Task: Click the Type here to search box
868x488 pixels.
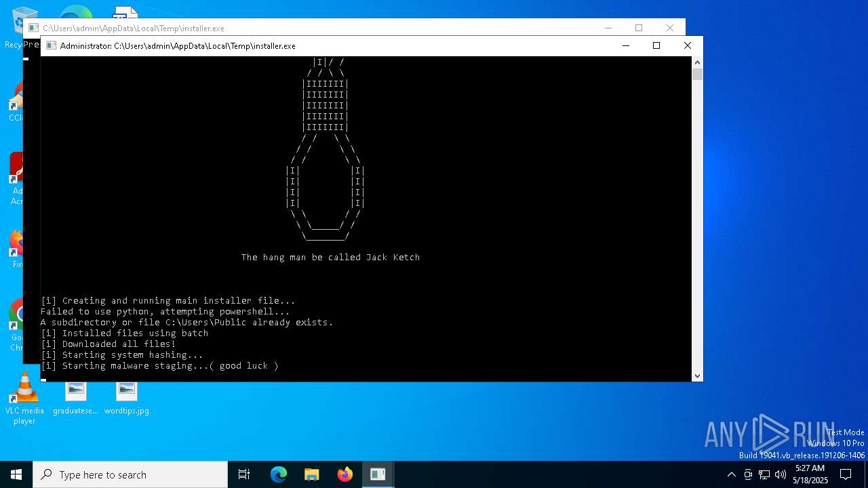Action: [x=130, y=474]
